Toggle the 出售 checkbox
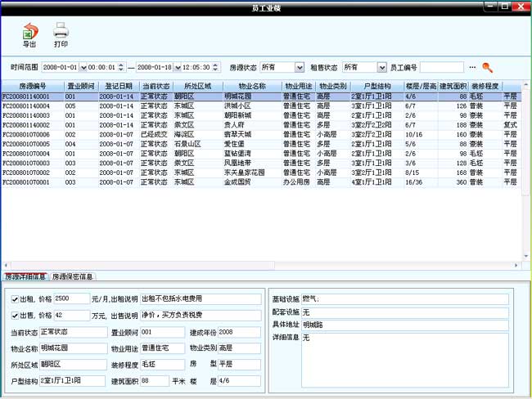 [15, 315]
